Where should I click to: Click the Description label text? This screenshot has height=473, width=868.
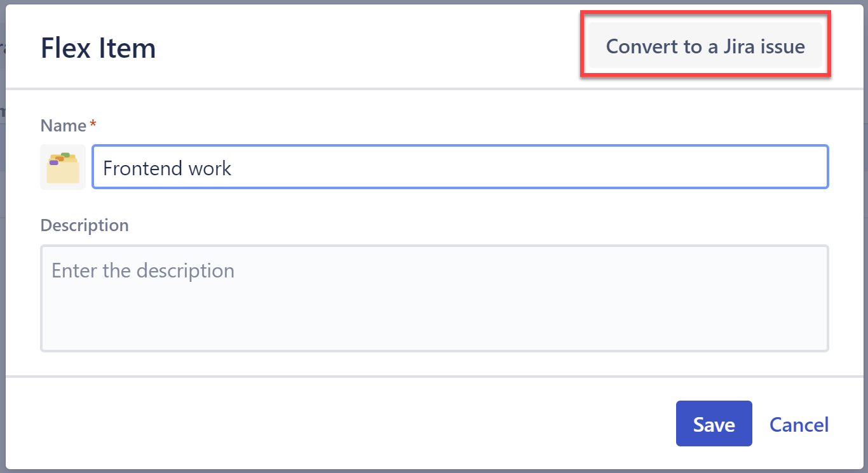tap(85, 225)
